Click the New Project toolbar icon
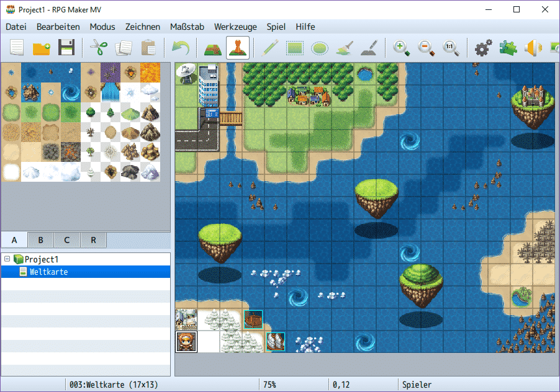 click(x=17, y=47)
